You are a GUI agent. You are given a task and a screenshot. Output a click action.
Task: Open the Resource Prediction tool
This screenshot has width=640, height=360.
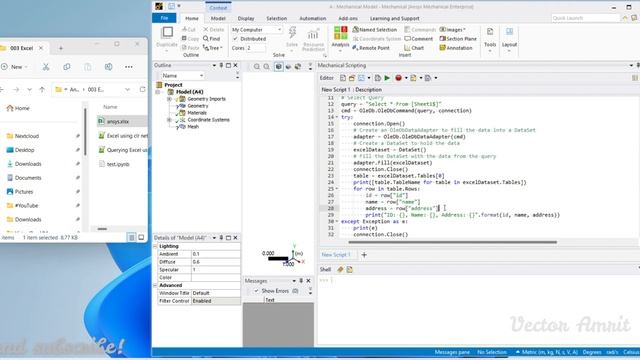(x=313, y=40)
